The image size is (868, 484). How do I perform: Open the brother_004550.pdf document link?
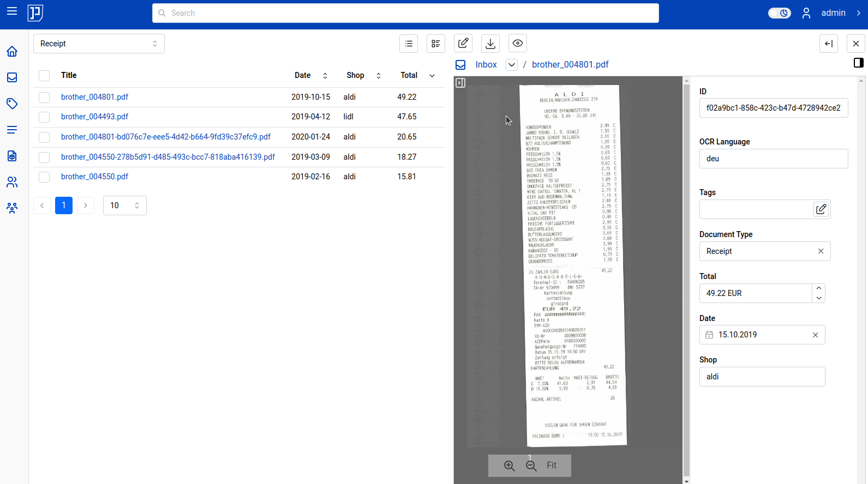(x=94, y=177)
